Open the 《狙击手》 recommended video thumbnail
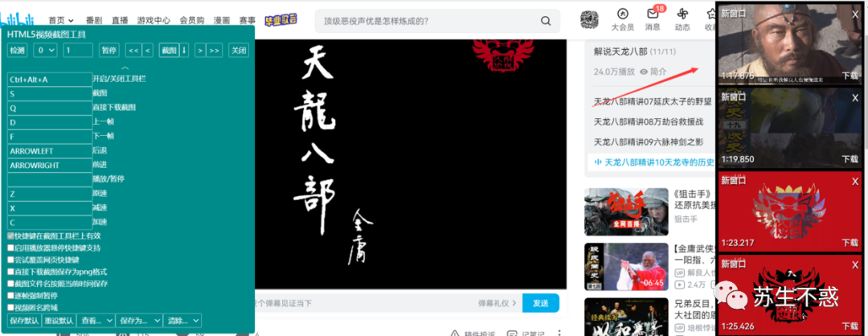Viewport: 868px width, 336px height. point(626,211)
